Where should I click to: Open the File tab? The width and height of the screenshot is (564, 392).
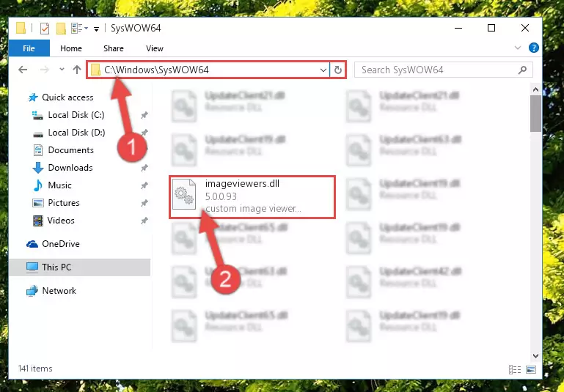coord(29,48)
